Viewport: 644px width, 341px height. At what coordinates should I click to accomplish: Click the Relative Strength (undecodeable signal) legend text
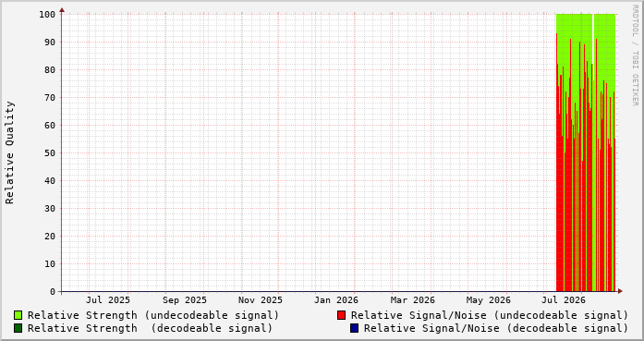tap(153, 315)
